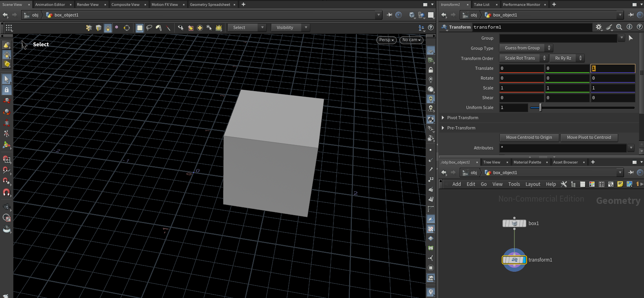The width and height of the screenshot is (644, 298).
Task: Click the transform1 node name field
Action: 532,27
